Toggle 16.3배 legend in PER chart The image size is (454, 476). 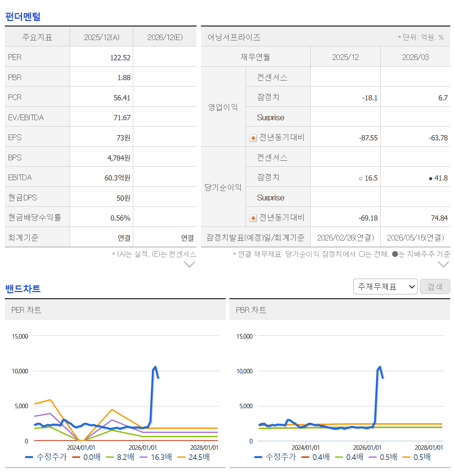(156, 457)
